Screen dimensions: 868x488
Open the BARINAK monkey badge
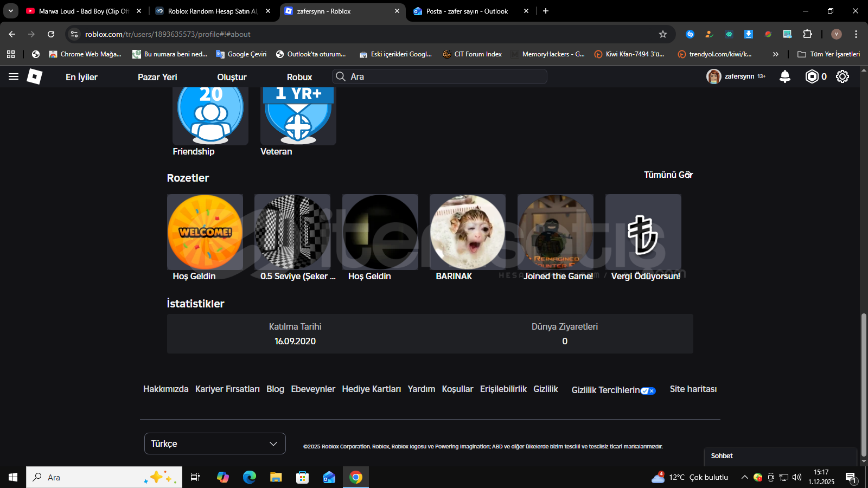pyautogui.click(x=468, y=232)
